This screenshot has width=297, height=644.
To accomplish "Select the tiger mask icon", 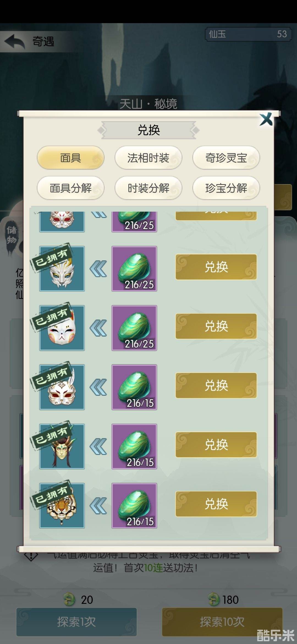I will [62, 506].
